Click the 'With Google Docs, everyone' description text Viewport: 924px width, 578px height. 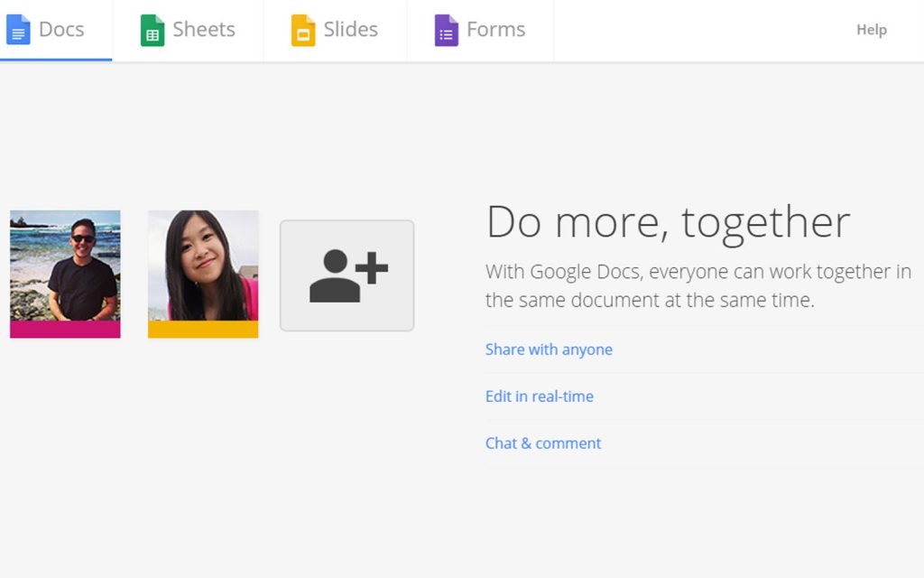click(698, 286)
